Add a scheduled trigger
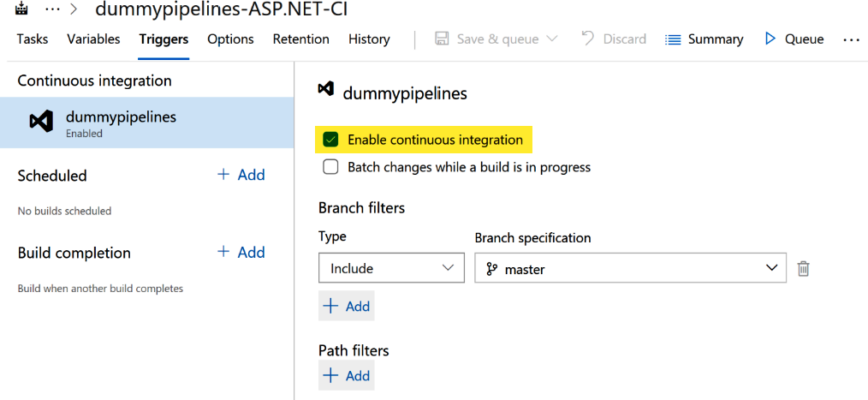 [x=241, y=175]
